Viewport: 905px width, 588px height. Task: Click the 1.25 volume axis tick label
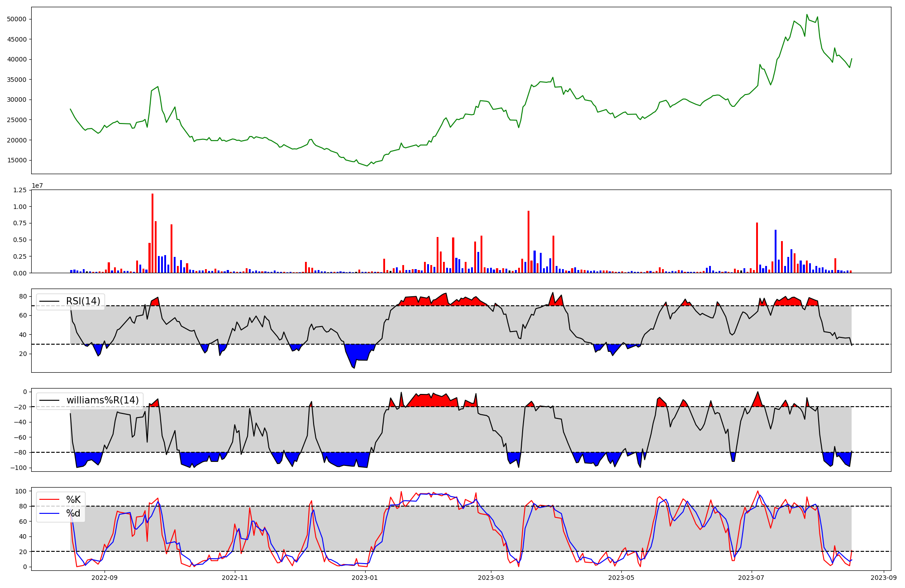pyautogui.click(x=19, y=190)
